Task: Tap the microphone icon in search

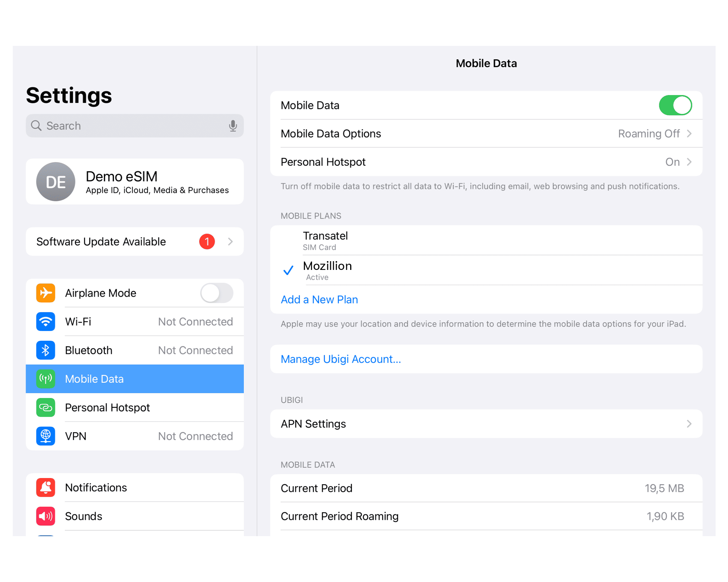Action: [233, 126]
